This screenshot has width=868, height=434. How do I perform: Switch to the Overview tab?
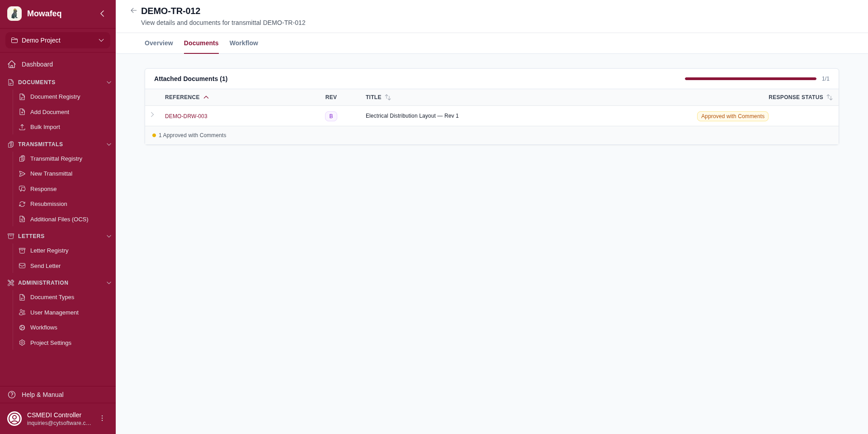pos(159,43)
